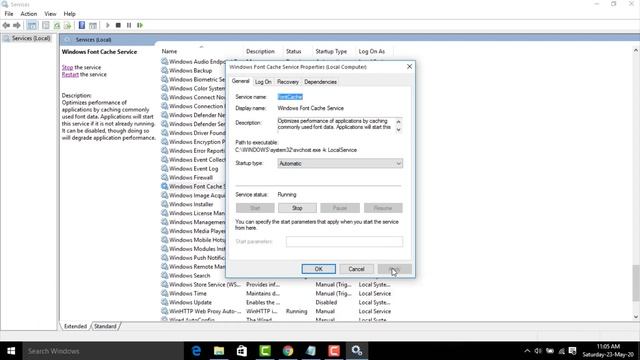
Task: Toggle Show/Hide Console Tree toolbar icon
Action: pos(32,25)
